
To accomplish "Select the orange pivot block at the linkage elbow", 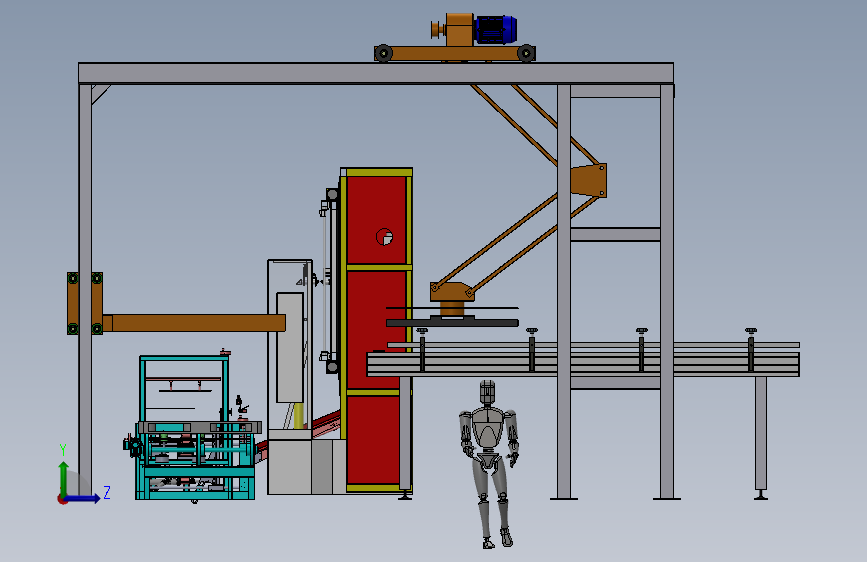I will [589, 180].
